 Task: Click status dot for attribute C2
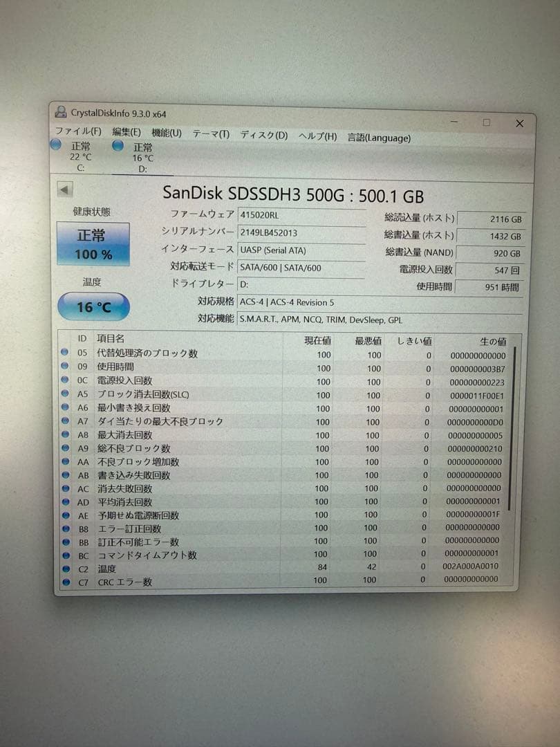pos(66,569)
